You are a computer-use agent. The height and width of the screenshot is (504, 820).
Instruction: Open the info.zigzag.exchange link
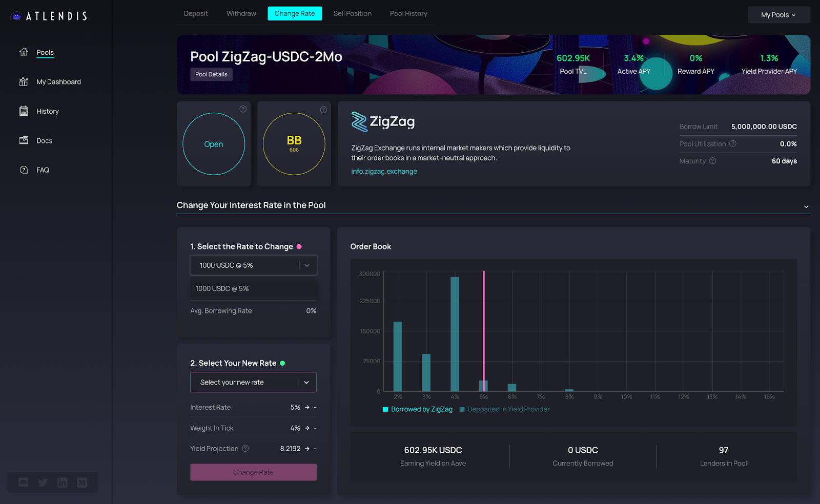pos(384,171)
